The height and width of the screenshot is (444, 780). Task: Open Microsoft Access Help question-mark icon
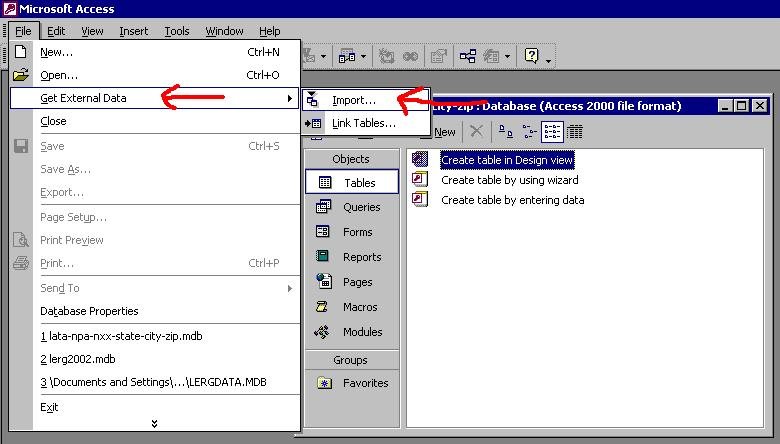coord(531,55)
